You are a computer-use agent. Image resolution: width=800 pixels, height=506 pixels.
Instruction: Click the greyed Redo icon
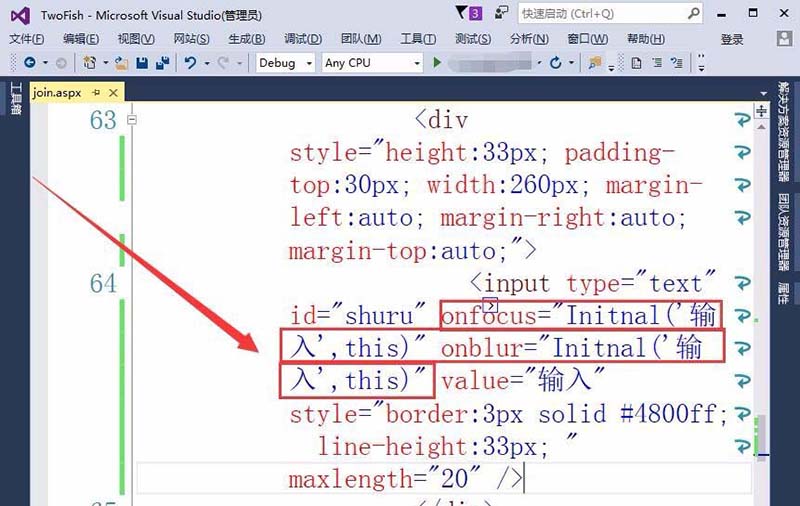click(x=223, y=63)
